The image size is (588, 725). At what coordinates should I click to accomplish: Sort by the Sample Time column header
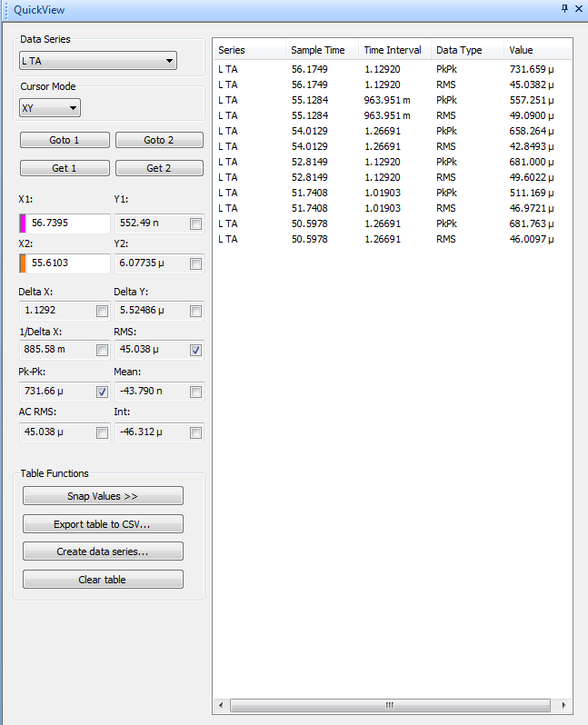[x=322, y=50]
